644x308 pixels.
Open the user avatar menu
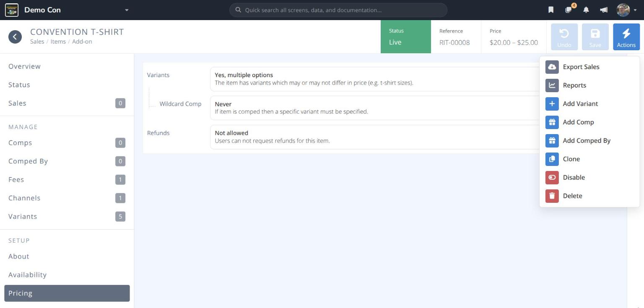click(x=626, y=10)
